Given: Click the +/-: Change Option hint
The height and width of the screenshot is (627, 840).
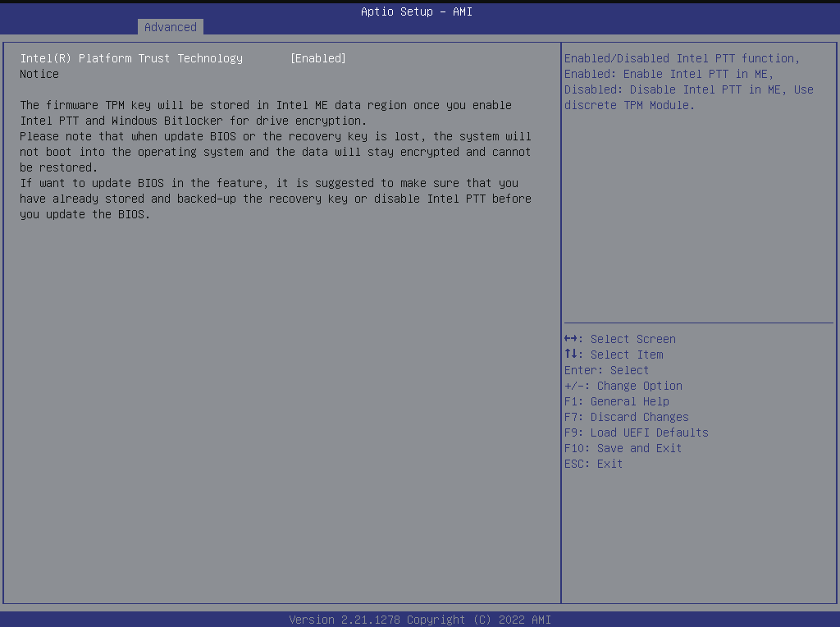Looking at the screenshot, I should tap(623, 386).
